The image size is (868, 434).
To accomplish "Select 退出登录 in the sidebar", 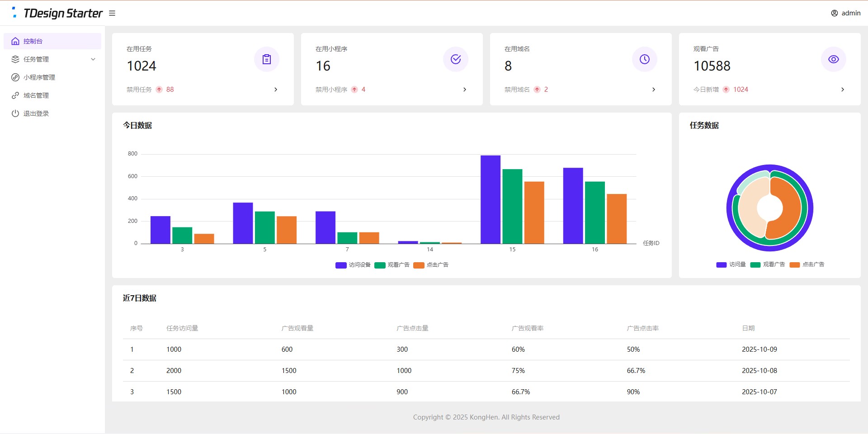I will [x=35, y=113].
